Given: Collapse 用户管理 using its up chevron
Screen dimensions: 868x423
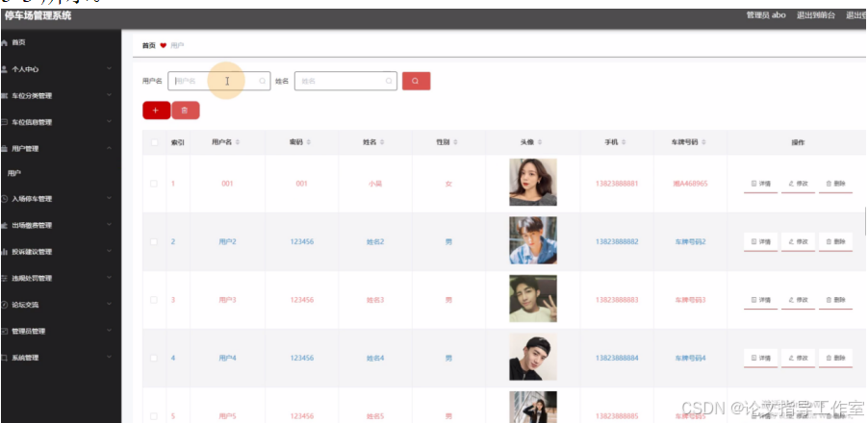Looking at the screenshot, I should pyautogui.click(x=109, y=148).
